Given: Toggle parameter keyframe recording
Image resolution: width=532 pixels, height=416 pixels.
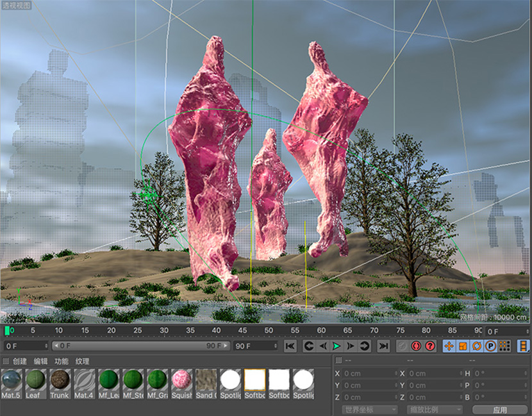Looking at the screenshot, I should pyautogui.click(x=490, y=345).
